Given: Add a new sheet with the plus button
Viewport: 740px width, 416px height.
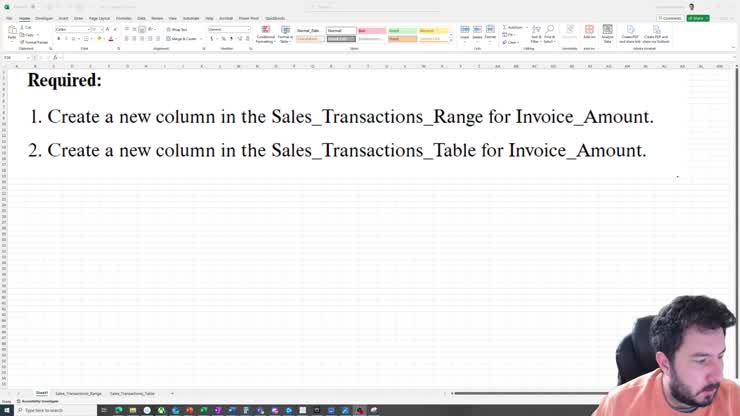Looking at the screenshot, I should pos(172,393).
